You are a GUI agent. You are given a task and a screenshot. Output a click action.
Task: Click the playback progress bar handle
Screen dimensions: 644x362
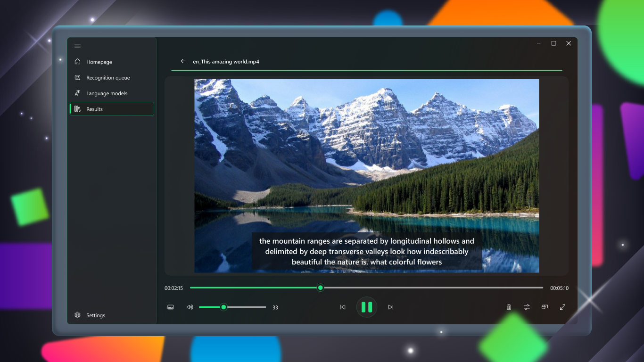[320, 288]
